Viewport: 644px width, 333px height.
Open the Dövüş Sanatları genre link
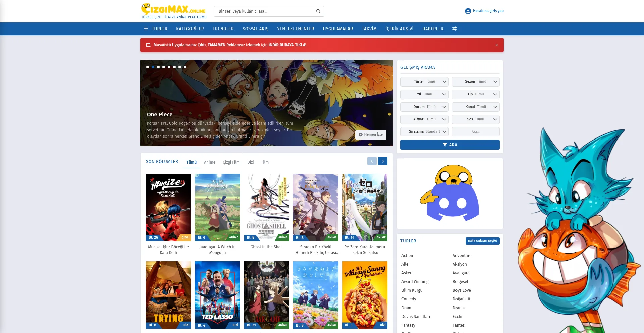[416, 317]
